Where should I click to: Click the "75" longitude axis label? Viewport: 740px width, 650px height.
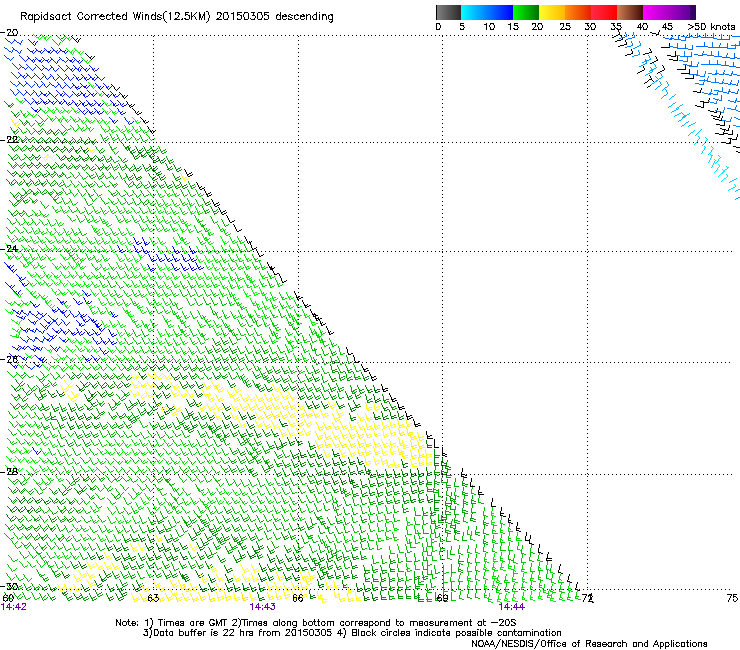click(732, 598)
